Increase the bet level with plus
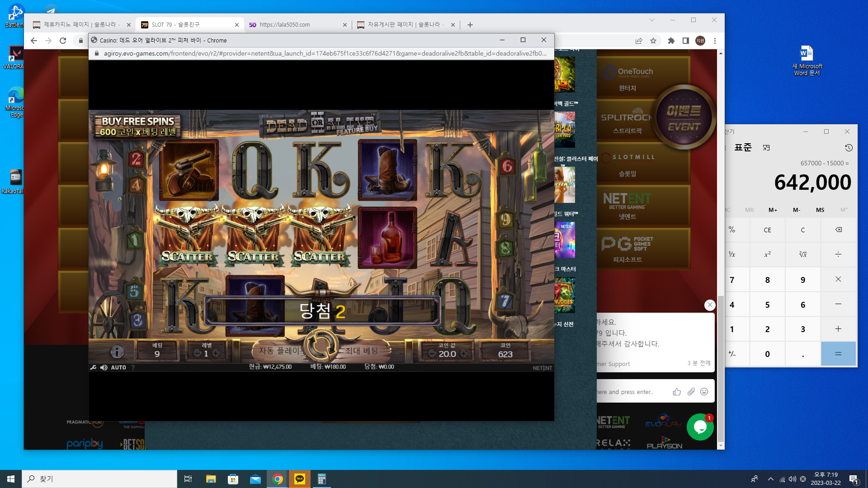Screen dimensions: 868x488 216,353
